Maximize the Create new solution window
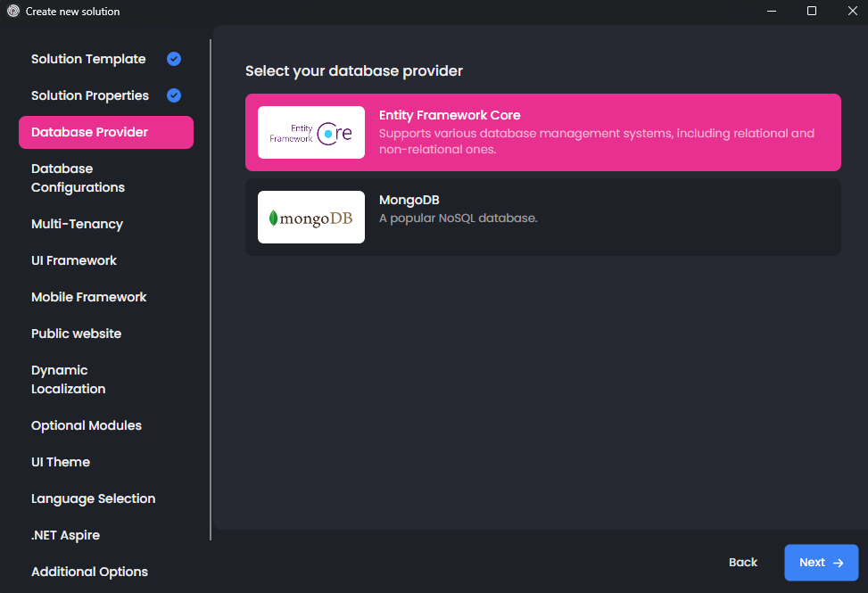The width and height of the screenshot is (868, 593). tap(811, 12)
